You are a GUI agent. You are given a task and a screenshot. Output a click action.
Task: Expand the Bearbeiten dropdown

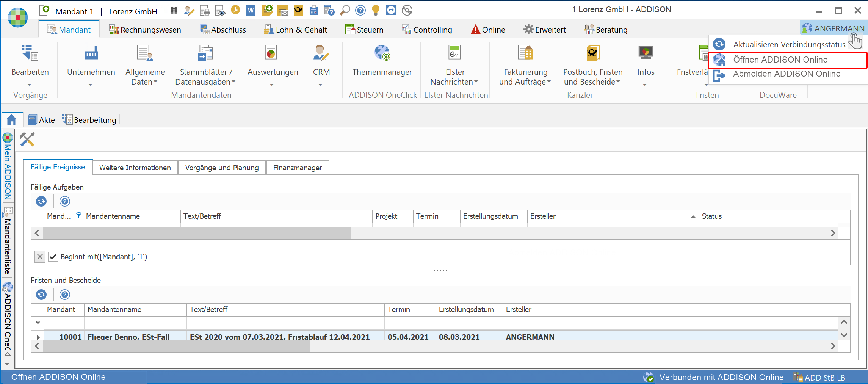(30, 85)
